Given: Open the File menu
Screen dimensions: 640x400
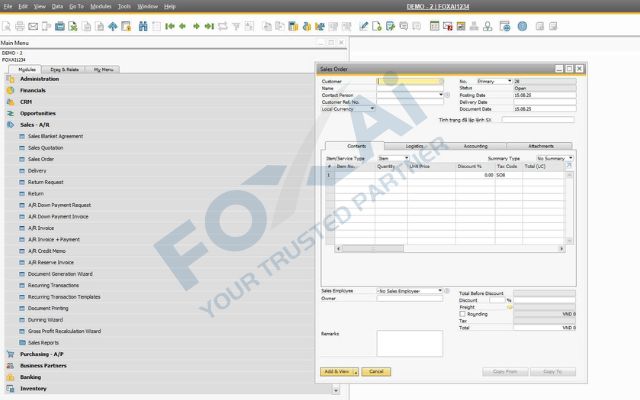Looking at the screenshot, I should [x=8, y=7].
